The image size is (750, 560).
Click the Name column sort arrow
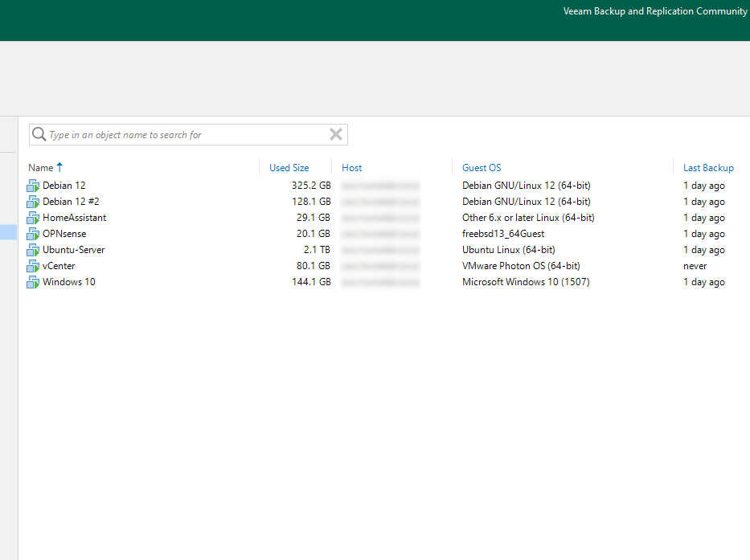click(x=59, y=167)
